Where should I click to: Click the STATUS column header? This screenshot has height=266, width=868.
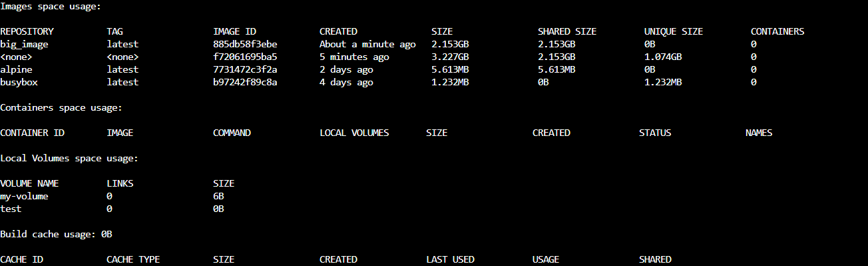[655, 133]
